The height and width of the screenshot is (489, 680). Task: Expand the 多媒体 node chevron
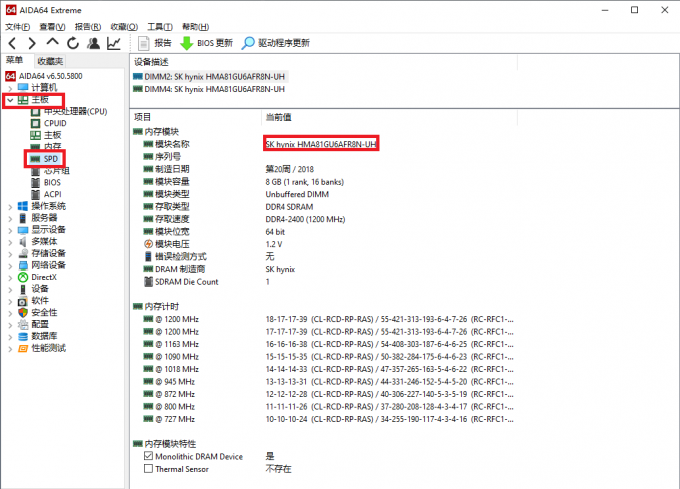pos(10,242)
